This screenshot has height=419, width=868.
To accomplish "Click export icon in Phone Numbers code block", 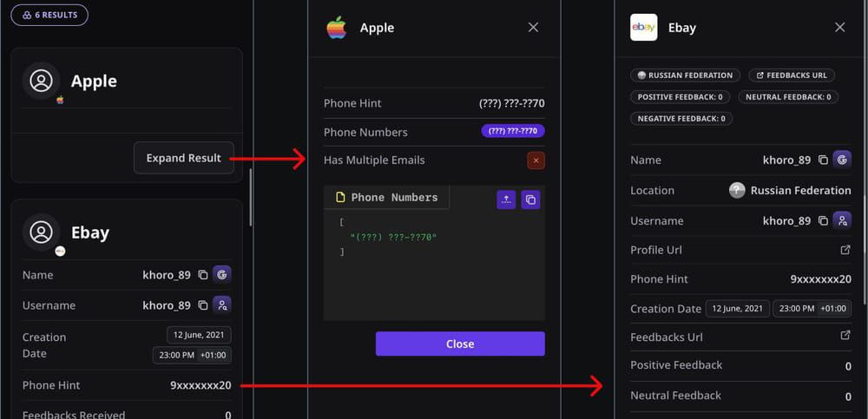I will point(506,200).
